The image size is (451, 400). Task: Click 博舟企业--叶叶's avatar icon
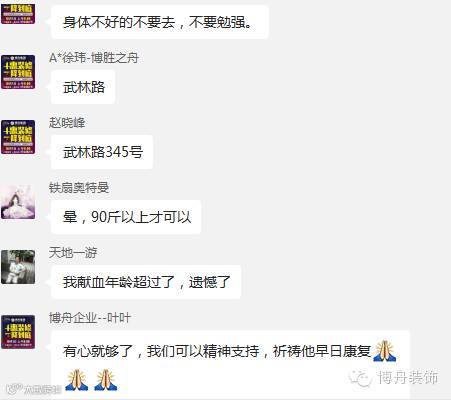(x=18, y=332)
